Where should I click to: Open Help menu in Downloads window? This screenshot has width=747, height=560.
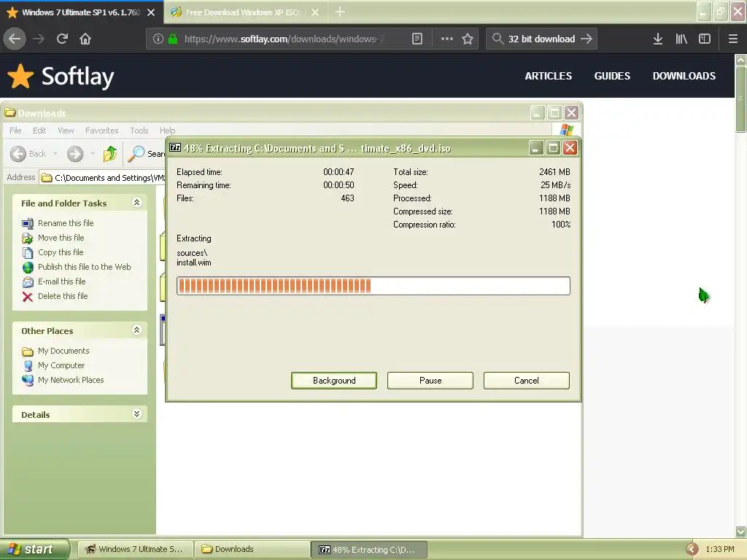coord(167,131)
